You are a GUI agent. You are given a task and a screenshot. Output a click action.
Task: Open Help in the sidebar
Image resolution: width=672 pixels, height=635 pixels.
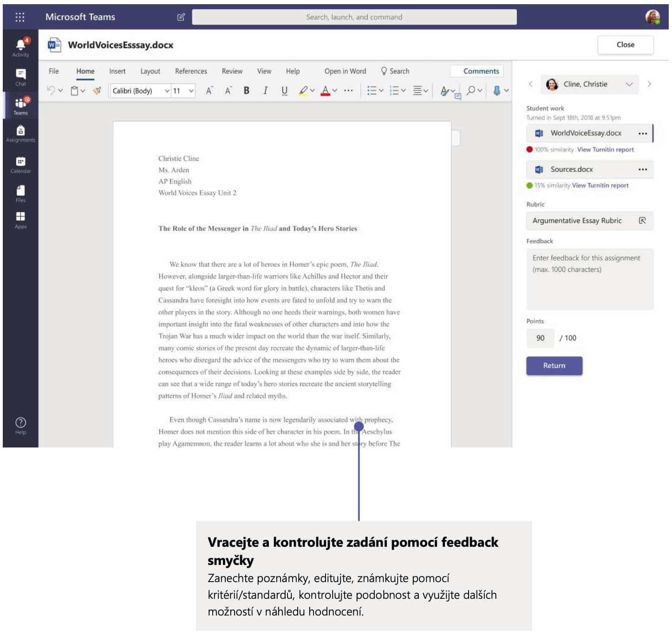tap(20, 426)
